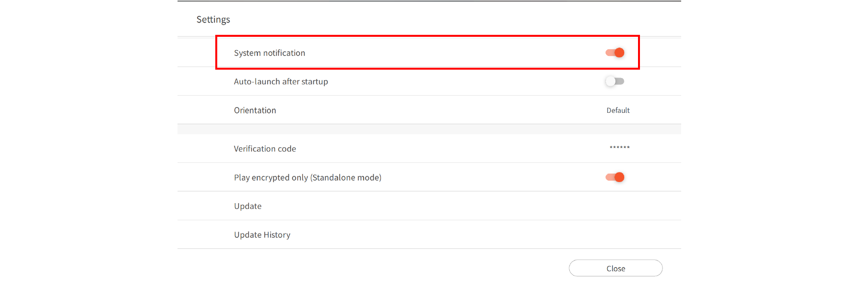This screenshot has width=868, height=287.
Task: Click the Default text in Orientation row
Action: click(617, 110)
